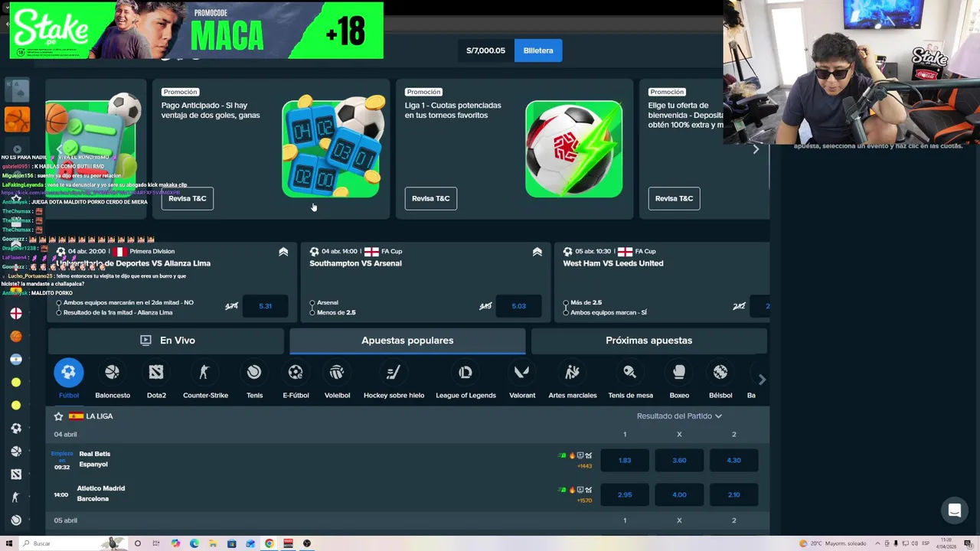980x551 pixels.
Task: Bet on Atletico Madrid win at 2.95
Action: pyautogui.click(x=625, y=494)
